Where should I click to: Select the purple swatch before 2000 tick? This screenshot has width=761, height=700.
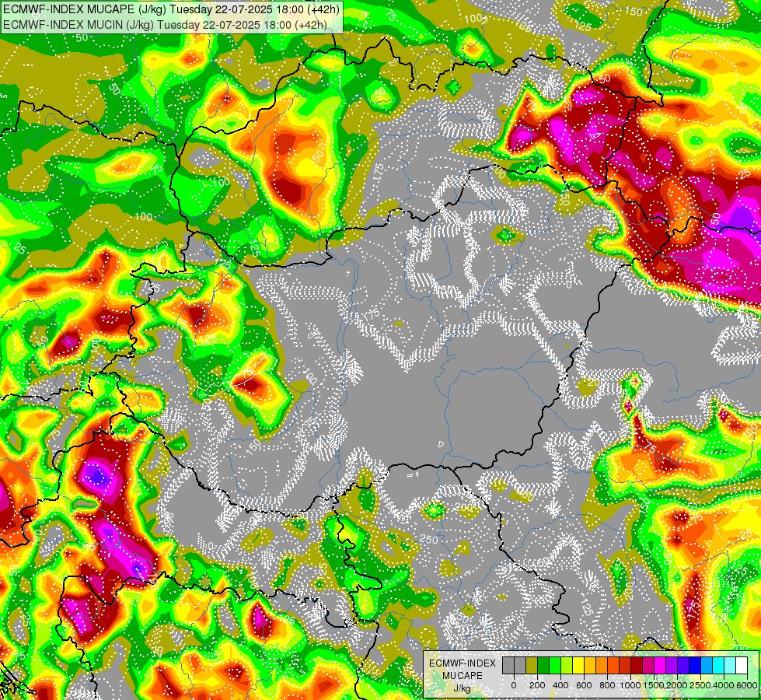[x=672, y=666]
